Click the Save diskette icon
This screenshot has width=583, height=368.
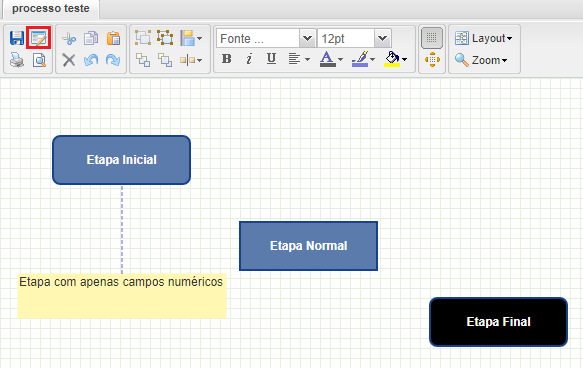click(x=17, y=38)
